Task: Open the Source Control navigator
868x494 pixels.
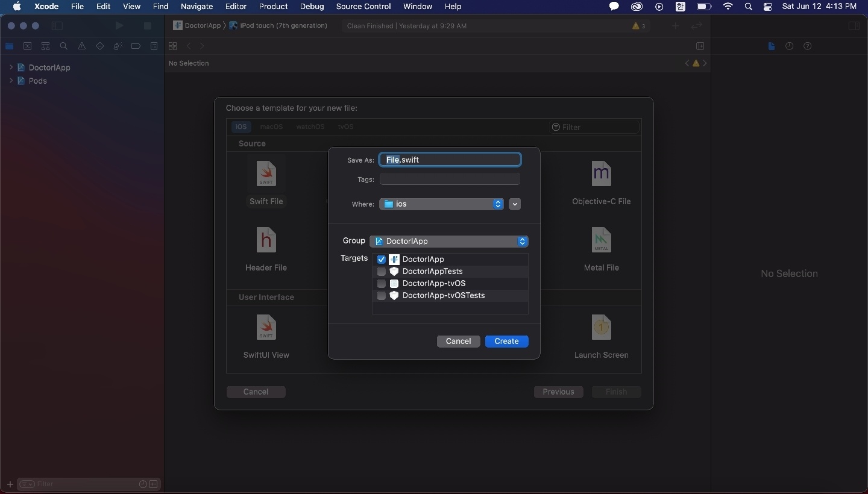Action: [27, 46]
